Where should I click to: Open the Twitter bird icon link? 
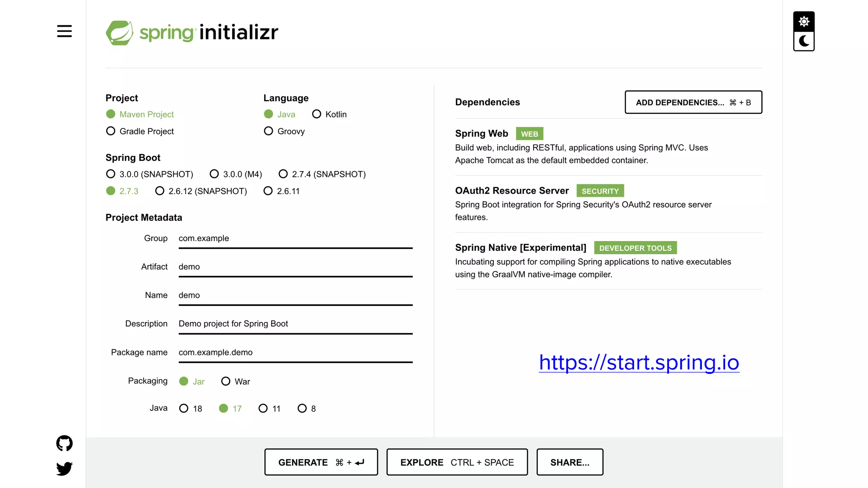tap(64, 469)
